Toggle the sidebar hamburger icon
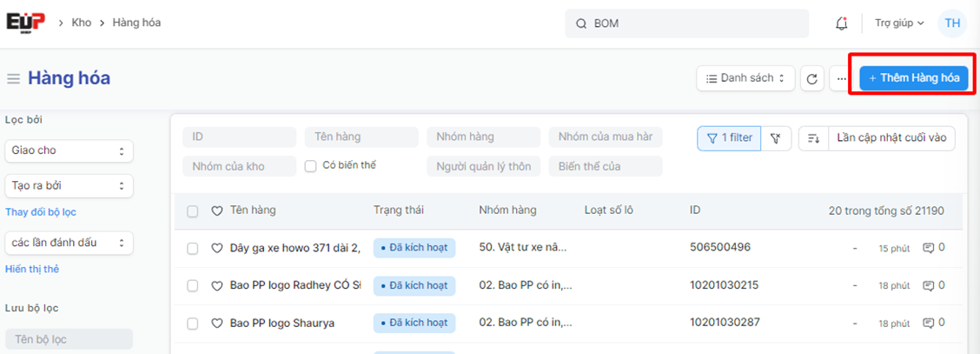Image resolution: width=980 pixels, height=354 pixels. (x=13, y=79)
